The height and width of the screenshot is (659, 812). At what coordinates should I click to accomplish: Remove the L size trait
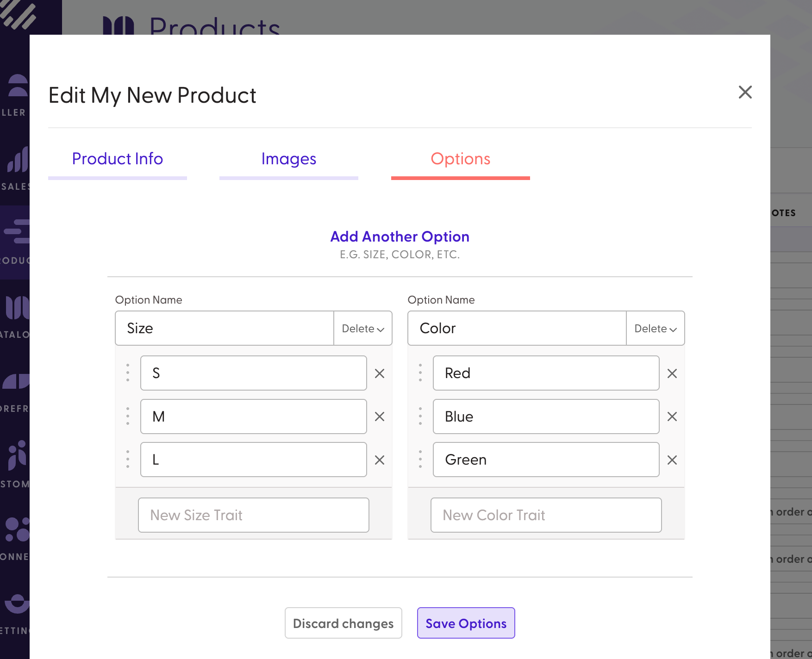click(380, 460)
